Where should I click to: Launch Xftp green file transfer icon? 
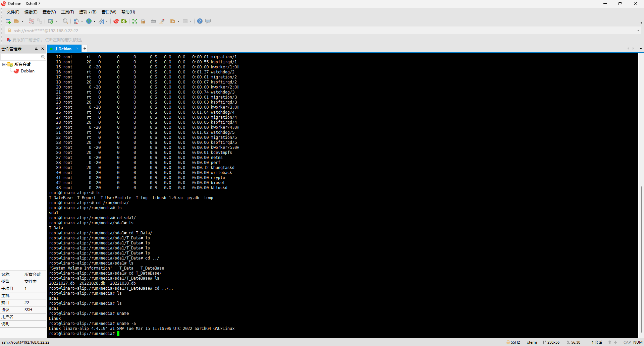(124, 21)
